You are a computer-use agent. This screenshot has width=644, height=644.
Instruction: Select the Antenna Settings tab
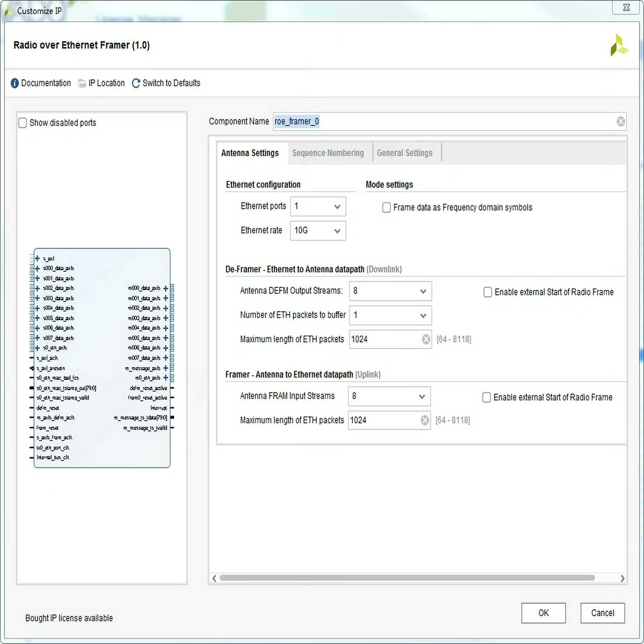250,153
